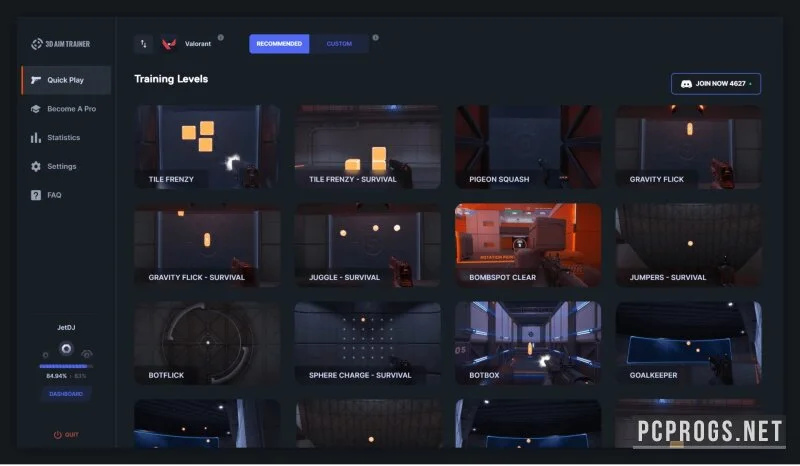Click the Discord logo icon
This screenshot has height=466, width=800.
coord(686,84)
